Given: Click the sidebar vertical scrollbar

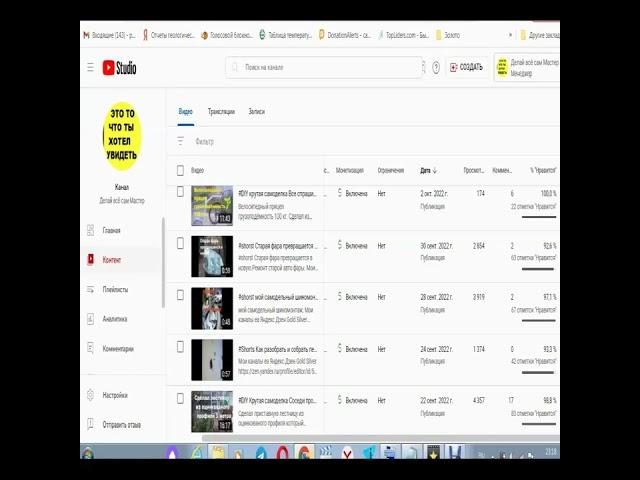Looking at the screenshot, I should tap(163, 262).
